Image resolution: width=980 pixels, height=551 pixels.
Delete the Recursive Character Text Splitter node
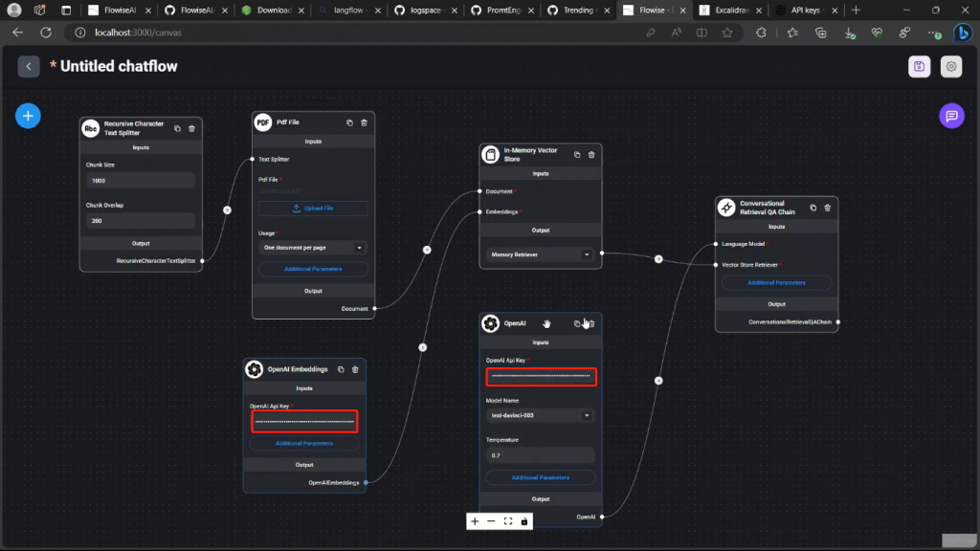191,129
